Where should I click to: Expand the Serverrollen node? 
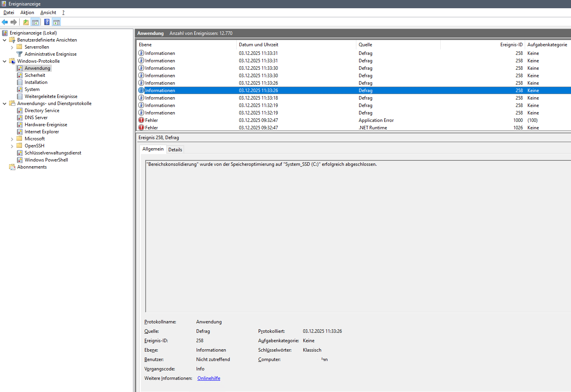pyautogui.click(x=12, y=47)
